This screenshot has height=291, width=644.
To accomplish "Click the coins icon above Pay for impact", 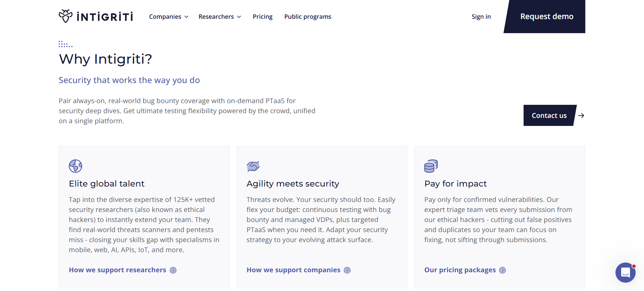I will point(431,166).
